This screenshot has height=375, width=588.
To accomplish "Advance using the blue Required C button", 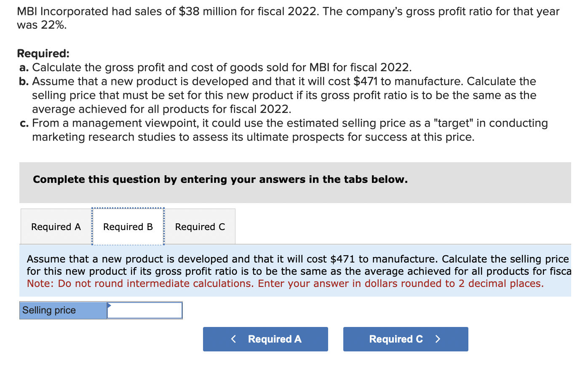I will click(x=405, y=339).
